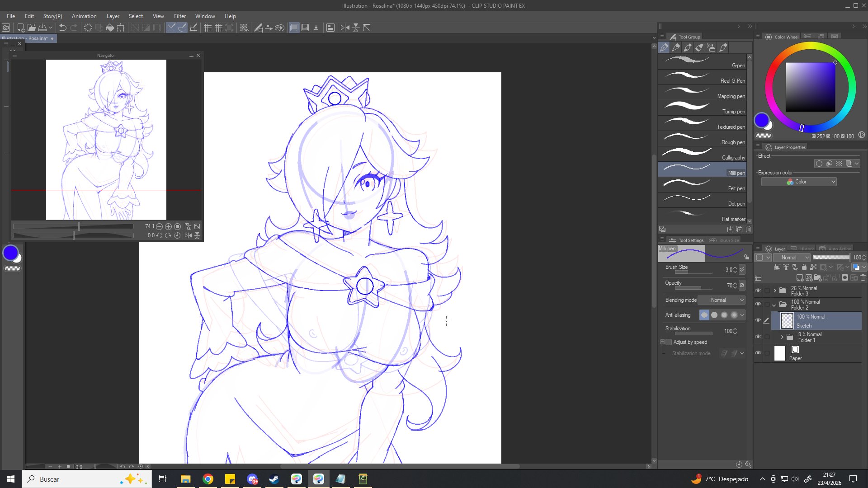The image size is (868, 488).
Task: Open the Animation menu
Action: (84, 16)
